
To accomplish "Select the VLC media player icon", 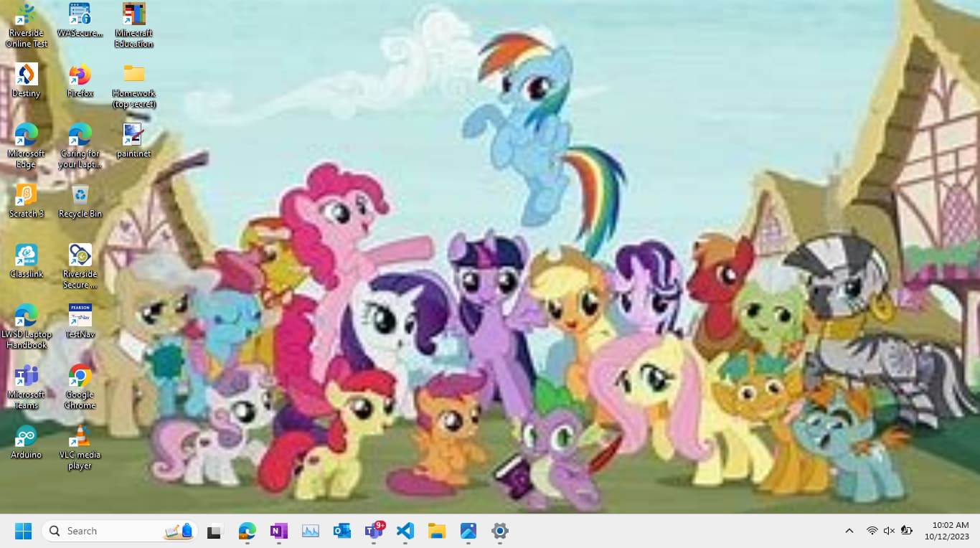I will pos(80,448).
